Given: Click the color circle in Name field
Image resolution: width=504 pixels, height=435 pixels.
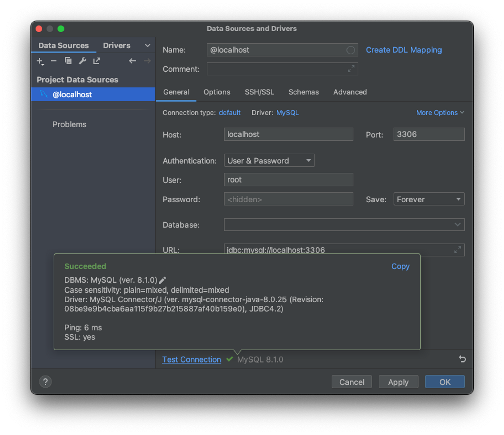Looking at the screenshot, I should [x=351, y=50].
